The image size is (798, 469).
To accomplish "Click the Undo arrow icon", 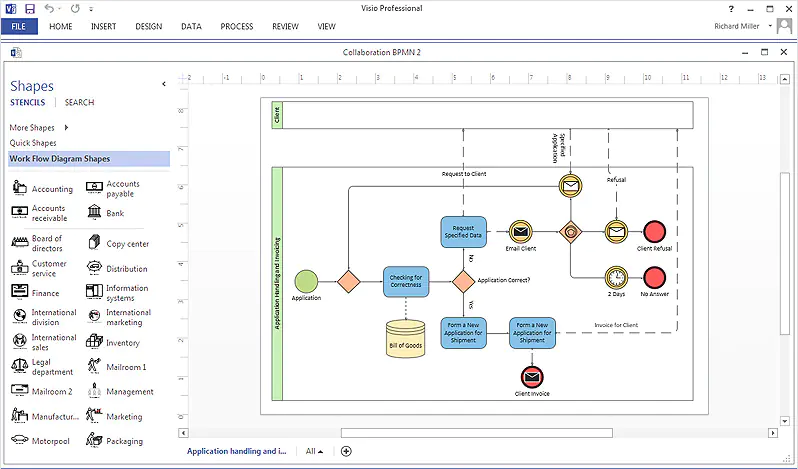I will pyautogui.click(x=49, y=9).
